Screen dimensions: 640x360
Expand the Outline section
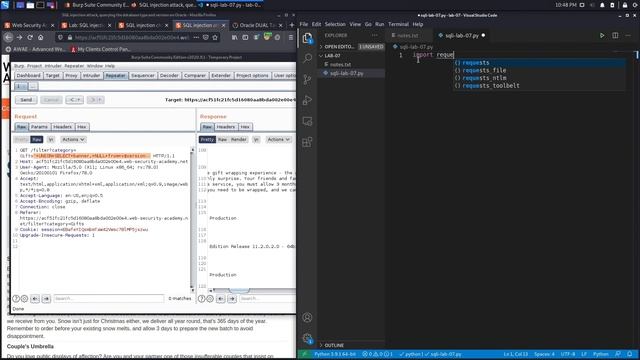pyautogui.click(x=334, y=345)
